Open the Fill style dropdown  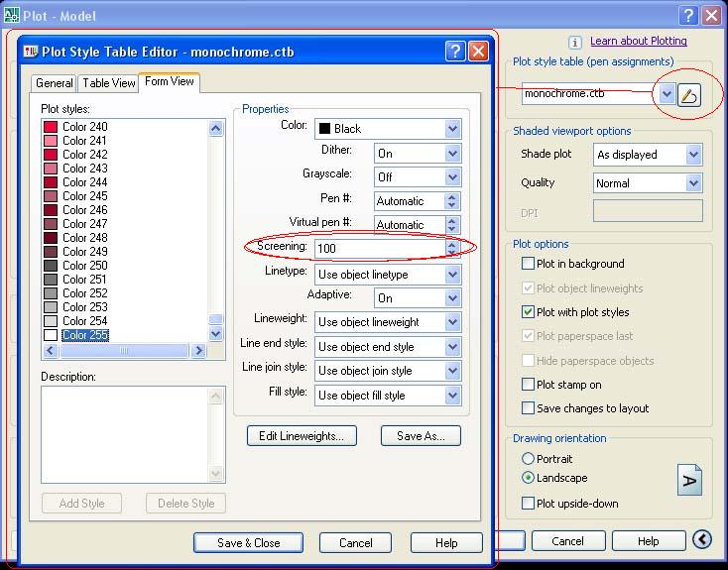click(388, 396)
